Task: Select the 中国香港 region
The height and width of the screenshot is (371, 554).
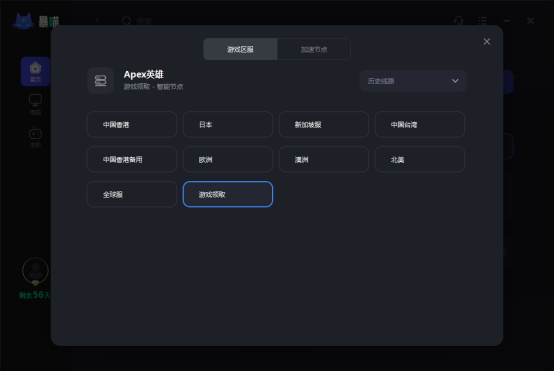Action: (x=132, y=124)
